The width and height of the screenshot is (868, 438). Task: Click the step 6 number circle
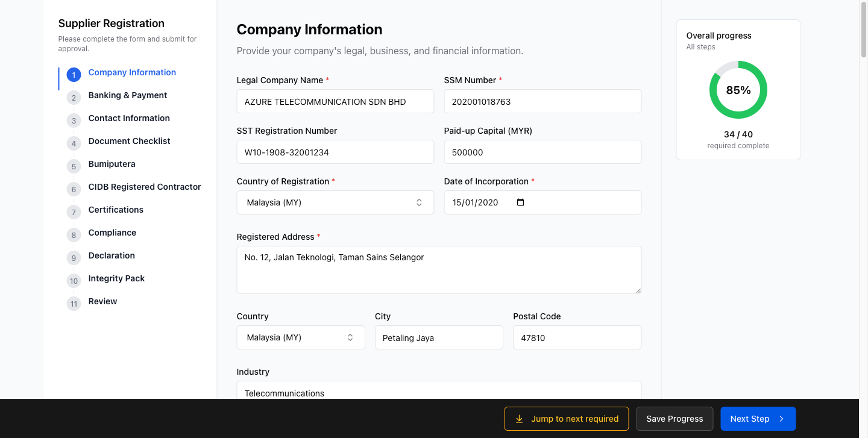(74, 190)
